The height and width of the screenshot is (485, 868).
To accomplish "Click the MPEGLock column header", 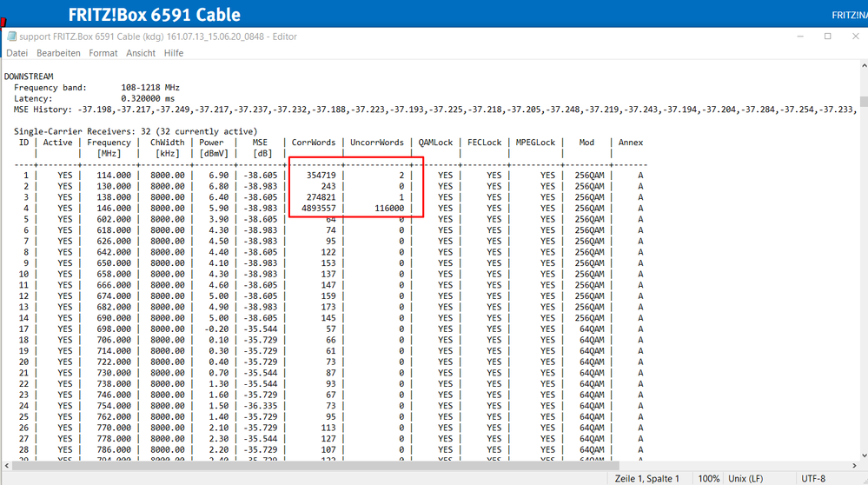I will coord(535,143).
